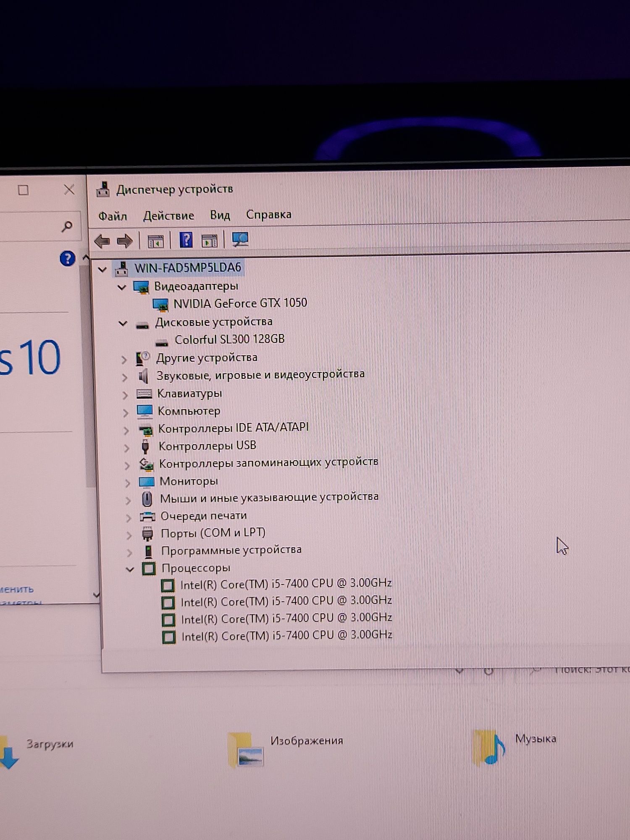The width and height of the screenshot is (630, 840).
Task: Expand the Мониторы category
Action: pyautogui.click(x=128, y=483)
